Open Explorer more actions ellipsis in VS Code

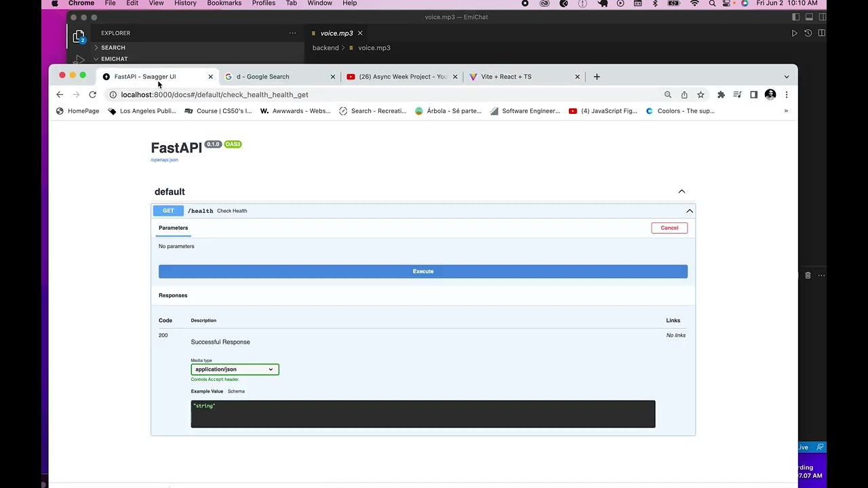tap(292, 33)
